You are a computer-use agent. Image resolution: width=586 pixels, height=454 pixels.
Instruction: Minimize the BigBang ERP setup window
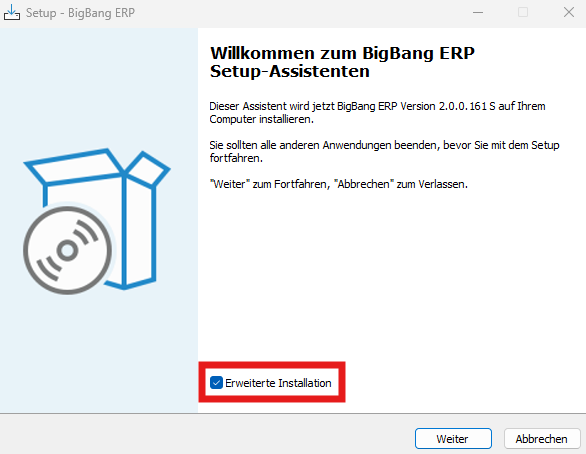point(478,12)
